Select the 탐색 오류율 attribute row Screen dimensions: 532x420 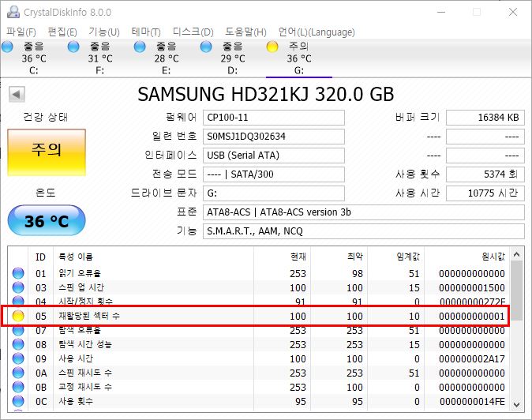259,331
